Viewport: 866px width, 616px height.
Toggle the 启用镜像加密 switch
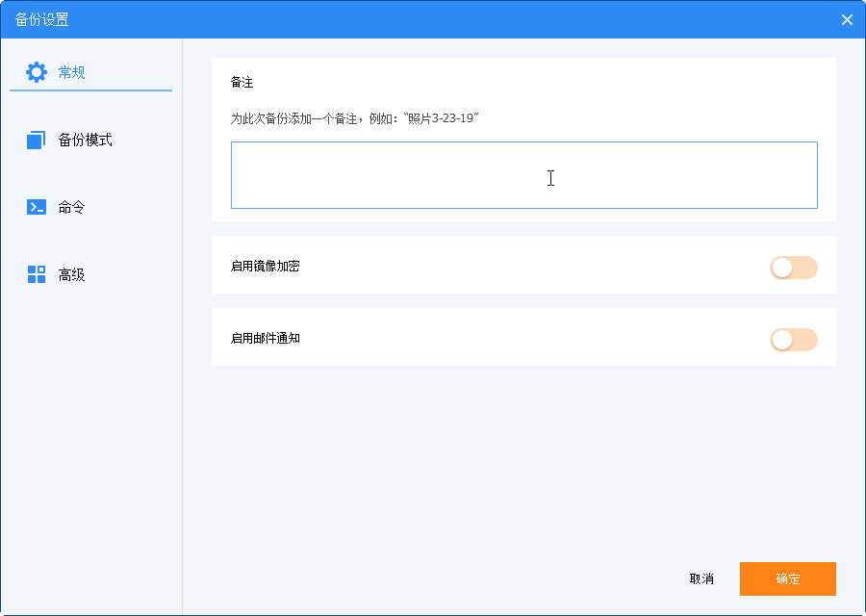click(x=794, y=268)
